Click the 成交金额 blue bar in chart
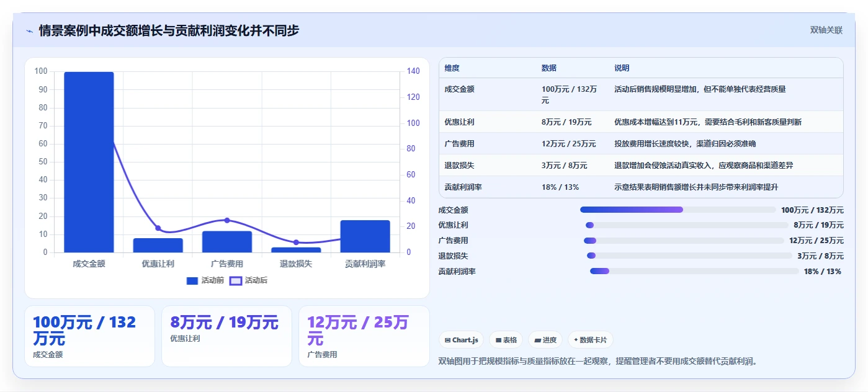This screenshot has width=868, height=392. point(89,162)
